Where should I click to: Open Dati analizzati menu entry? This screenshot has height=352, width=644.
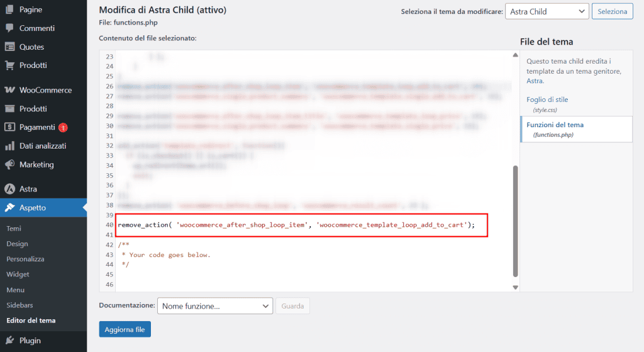click(43, 145)
